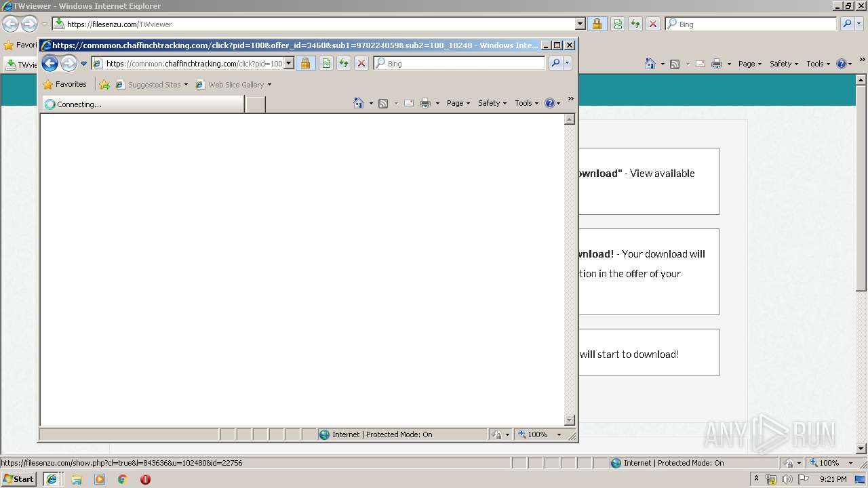Image resolution: width=868 pixels, height=488 pixels.
Task: Open zoom level dropdown in popup status bar
Action: click(559, 434)
